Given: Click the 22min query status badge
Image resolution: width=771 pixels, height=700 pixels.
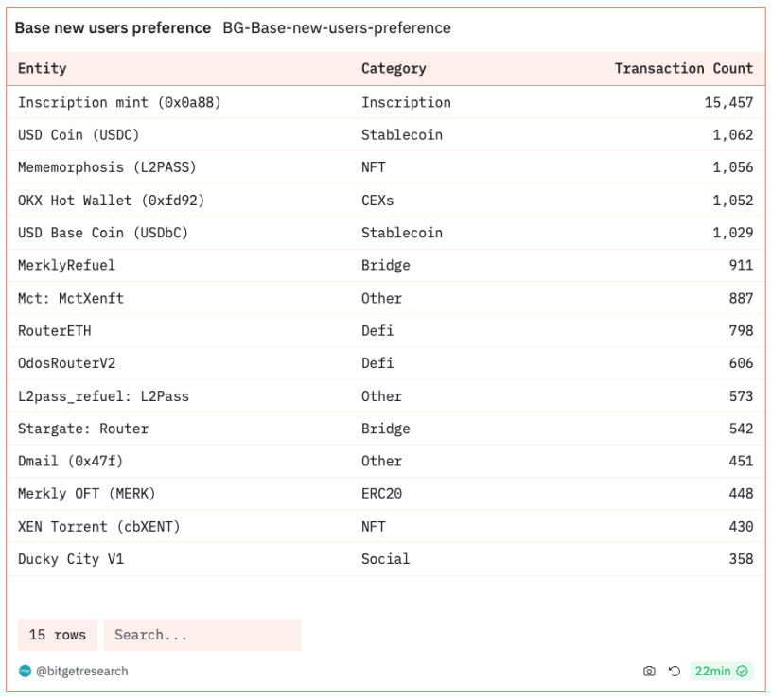Looking at the screenshot, I should pyautogui.click(x=721, y=672).
